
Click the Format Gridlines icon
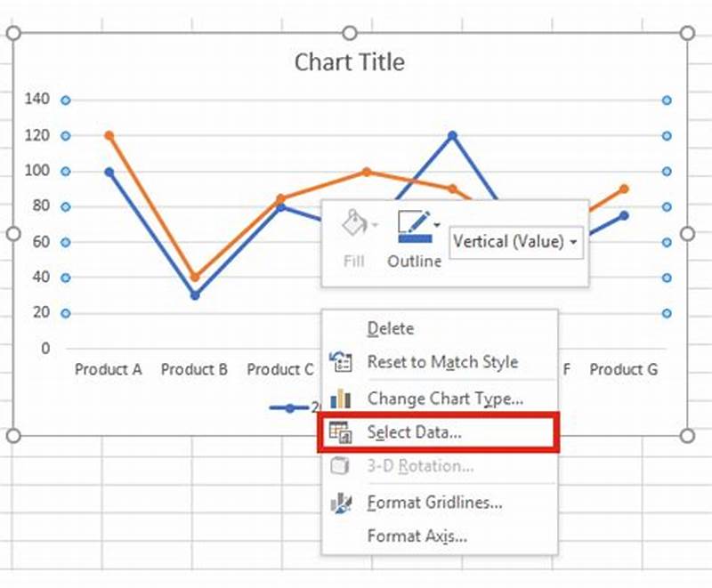(x=343, y=503)
